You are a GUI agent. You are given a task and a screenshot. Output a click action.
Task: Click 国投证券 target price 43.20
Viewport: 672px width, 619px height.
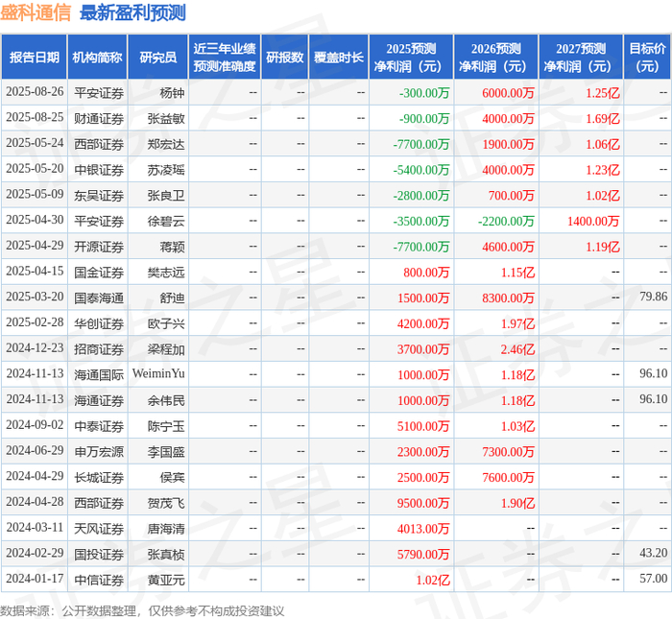click(653, 553)
